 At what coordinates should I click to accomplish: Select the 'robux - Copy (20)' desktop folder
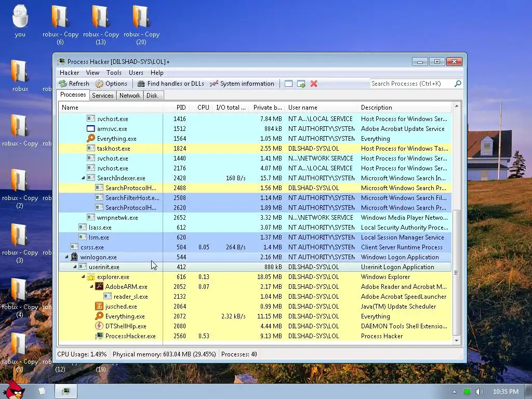141,24
